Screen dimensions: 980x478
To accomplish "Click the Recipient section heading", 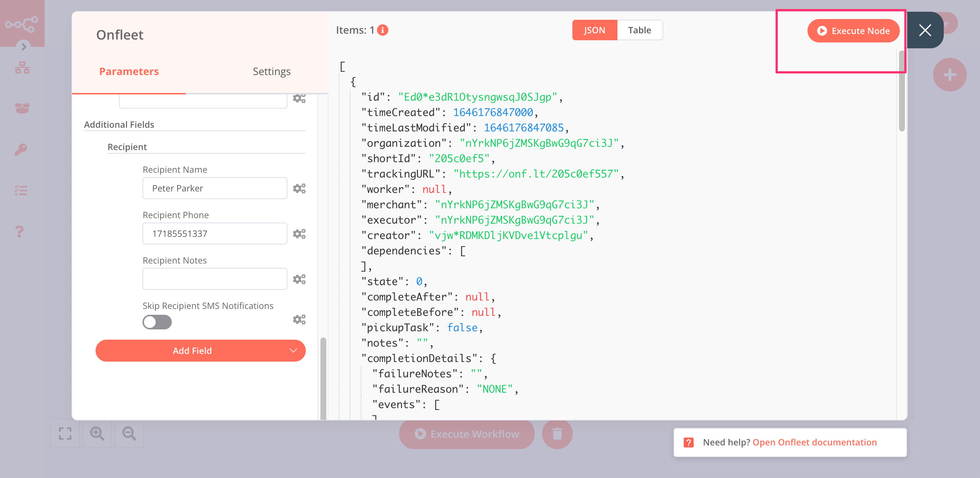I will (127, 147).
